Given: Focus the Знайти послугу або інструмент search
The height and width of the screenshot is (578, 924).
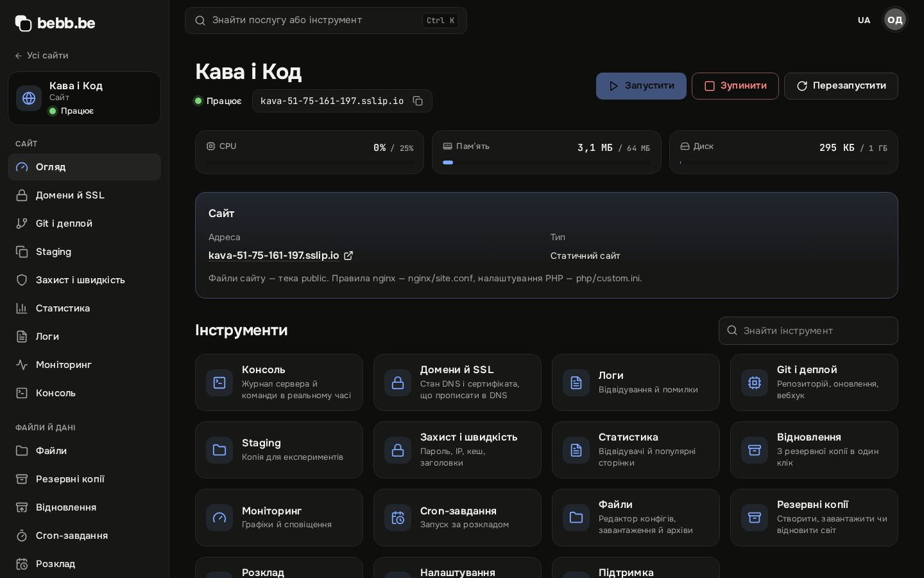Looking at the screenshot, I should [x=326, y=21].
